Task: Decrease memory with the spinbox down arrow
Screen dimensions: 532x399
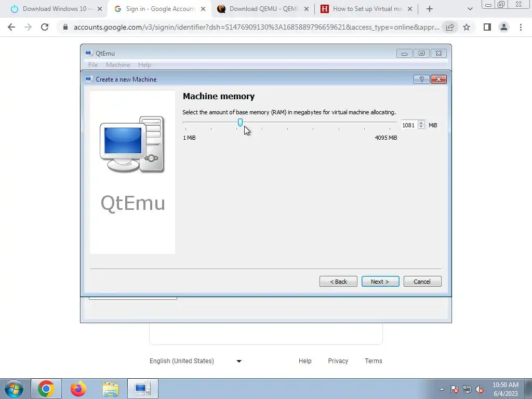Action: (421, 127)
